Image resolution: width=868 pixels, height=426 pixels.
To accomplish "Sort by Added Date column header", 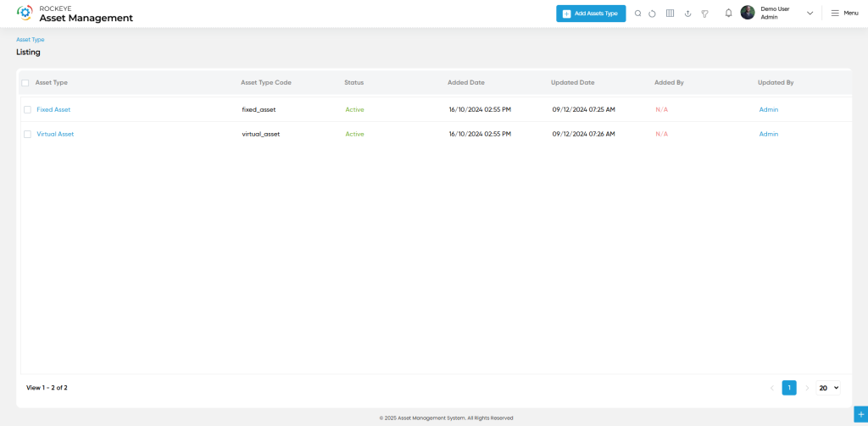I will point(466,82).
